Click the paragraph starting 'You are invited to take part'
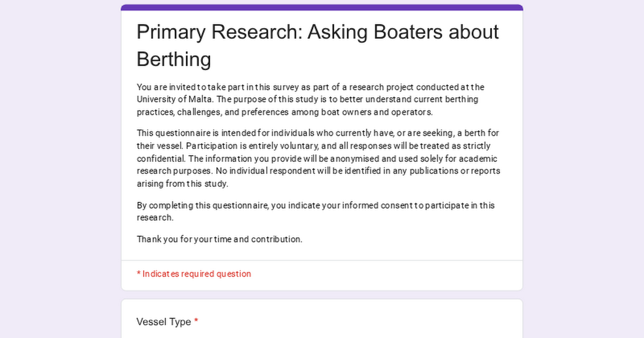Image resolution: width=644 pixels, height=338 pixels. (311, 100)
